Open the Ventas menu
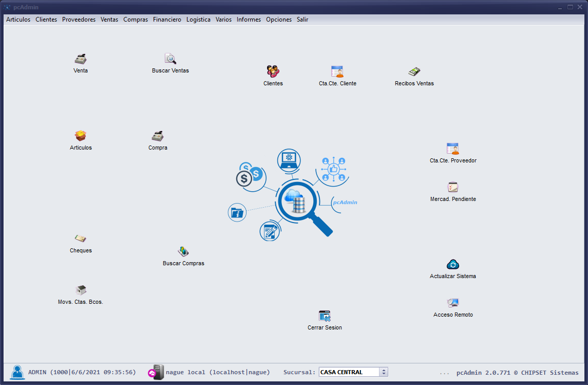Screen dimensions: 588x385 point(109,20)
